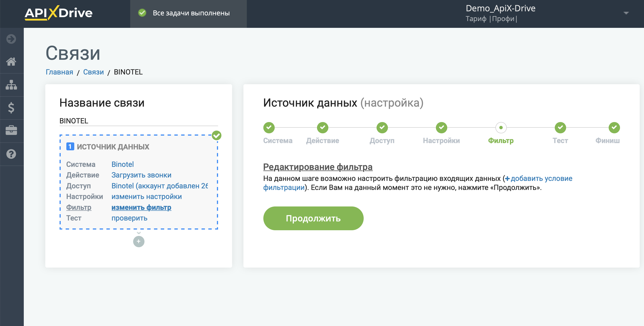This screenshot has width=644, height=326.
Task: Click blue number 1 source badge
Action: coord(70,146)
